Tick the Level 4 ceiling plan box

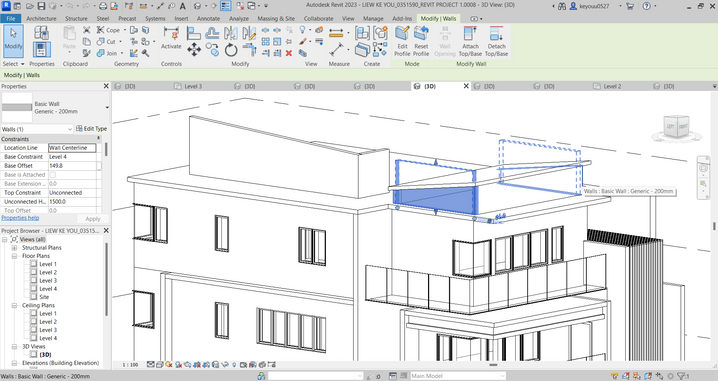point(33,338)
